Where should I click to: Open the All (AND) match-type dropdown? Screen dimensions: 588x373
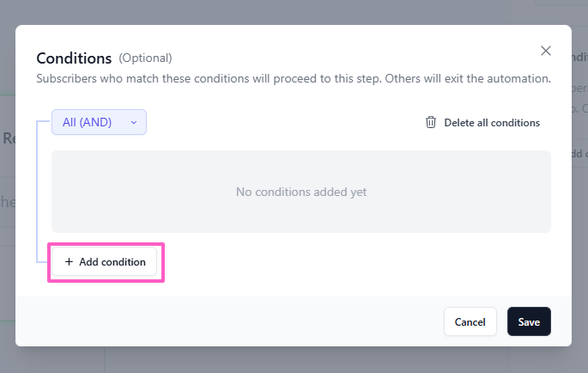[x=99, y=122]
